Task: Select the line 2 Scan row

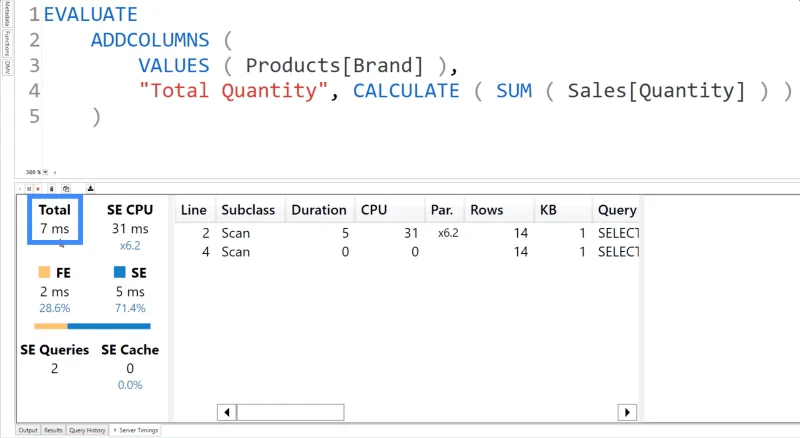Action: click(x=407, y=233)
